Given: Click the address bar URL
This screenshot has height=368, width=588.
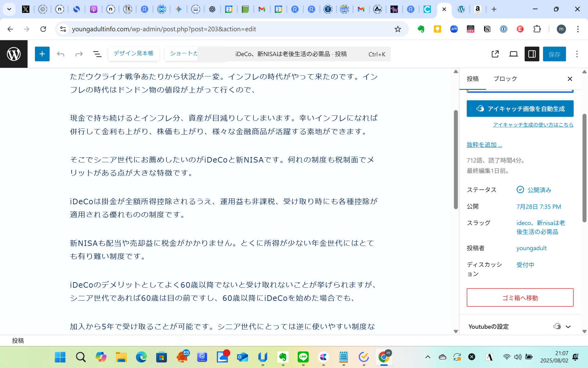Looking at the screenshot, I should 164,29.
